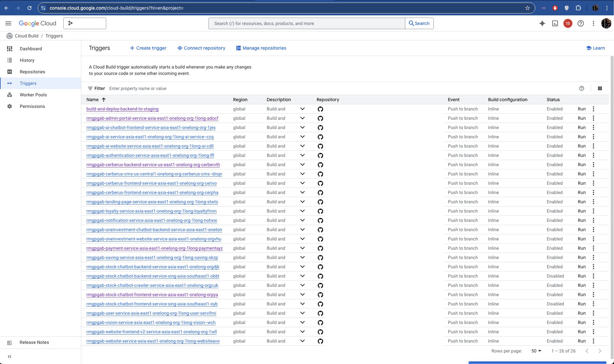614x364 pixels.
Task: Click Connect repository button
Action: tap(201, 48)
